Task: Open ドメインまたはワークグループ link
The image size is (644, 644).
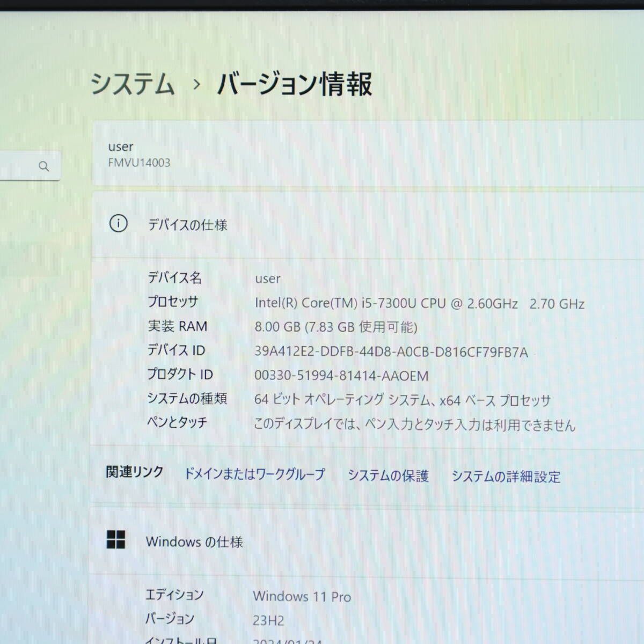Action: 254,474
